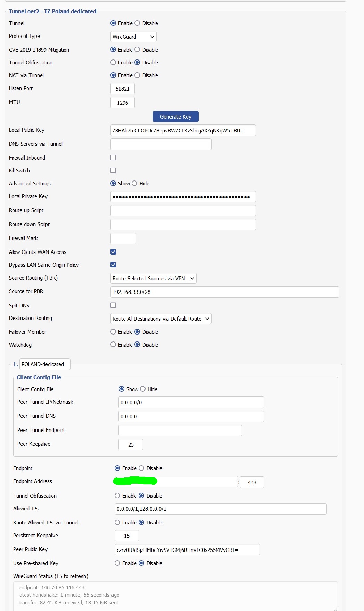Click the DNS Servers via Tunnel field
Image resolution: width=364 pixels, height=611 pixels.
(160, 144)
